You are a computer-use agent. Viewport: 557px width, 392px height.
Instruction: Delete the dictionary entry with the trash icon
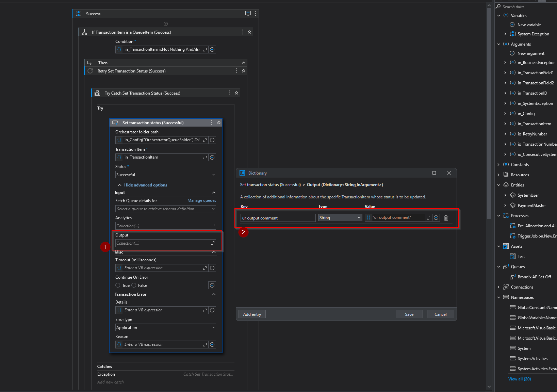tap(446, 218)
